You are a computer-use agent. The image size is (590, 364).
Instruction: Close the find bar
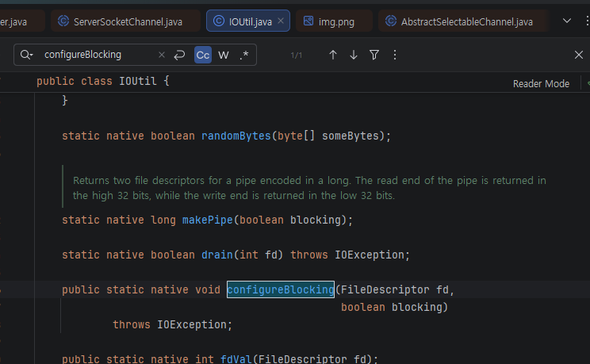[x=579, y=55]
